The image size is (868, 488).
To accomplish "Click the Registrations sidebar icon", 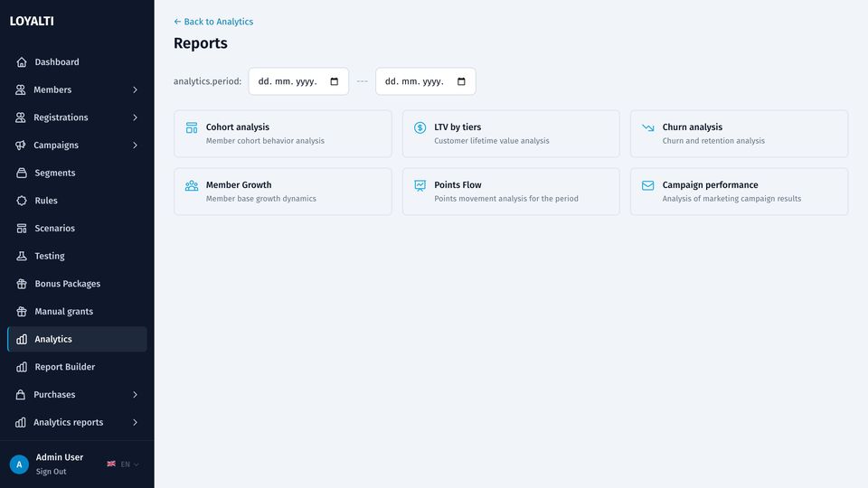I will (21, 117).
